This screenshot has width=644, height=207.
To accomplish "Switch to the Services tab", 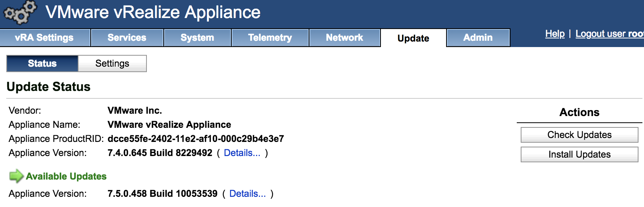I will tap(127, 38).
